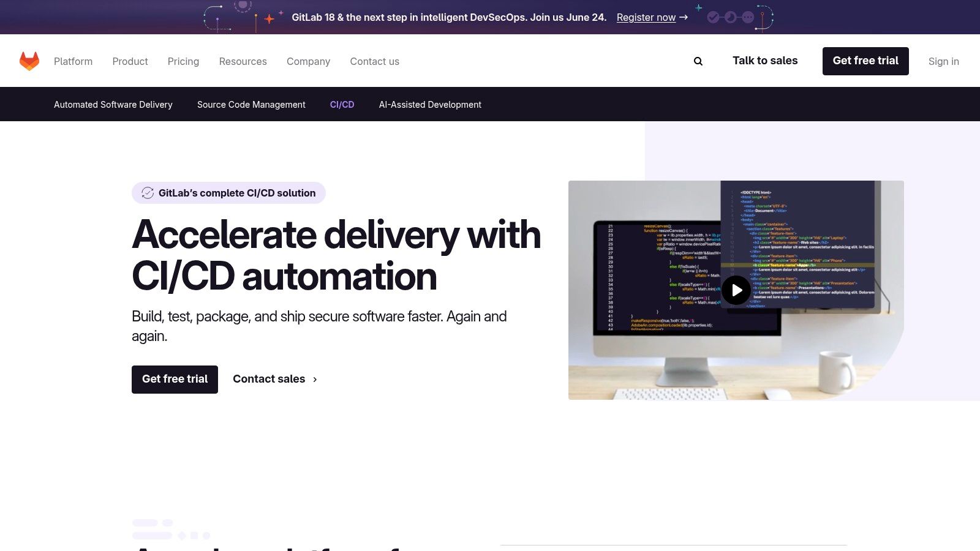Select Automated Software Delivery tab
The image size is (980, 551).
coord(113,105)
